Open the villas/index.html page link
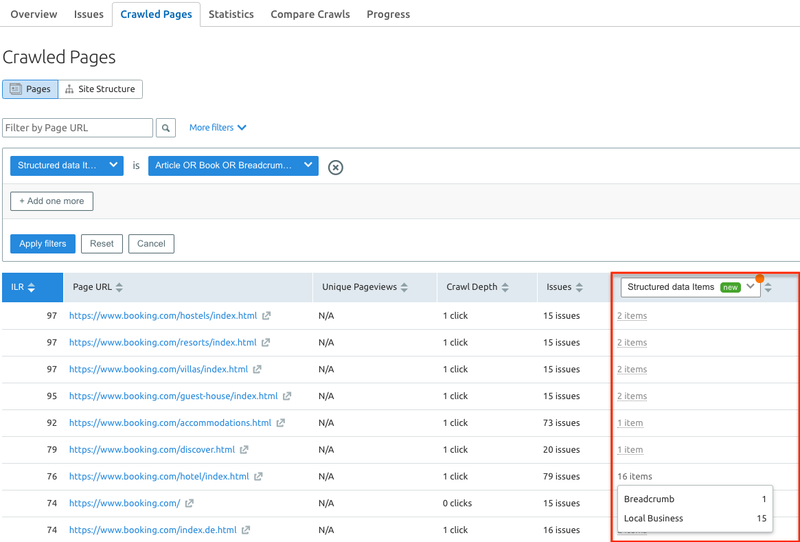Viewport: 800px width, 542px height. (158, 369)
